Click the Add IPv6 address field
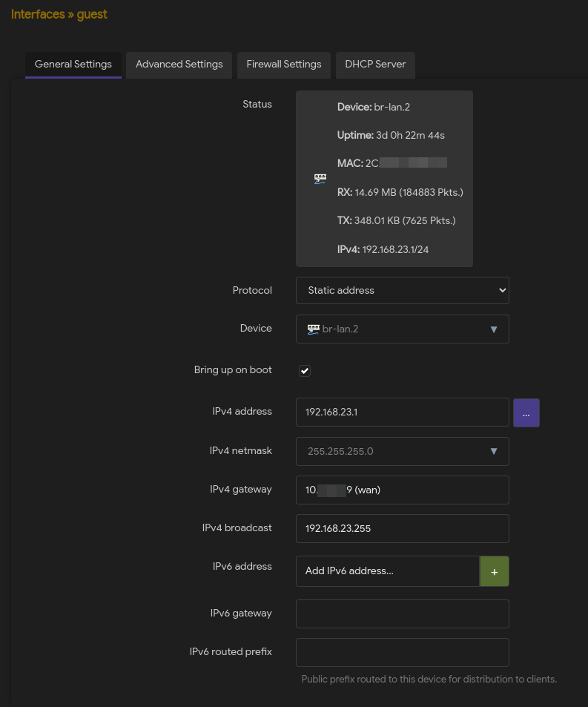Image resolution: width=588 pixels, height=707 pixels. click(x=387, y=572)
